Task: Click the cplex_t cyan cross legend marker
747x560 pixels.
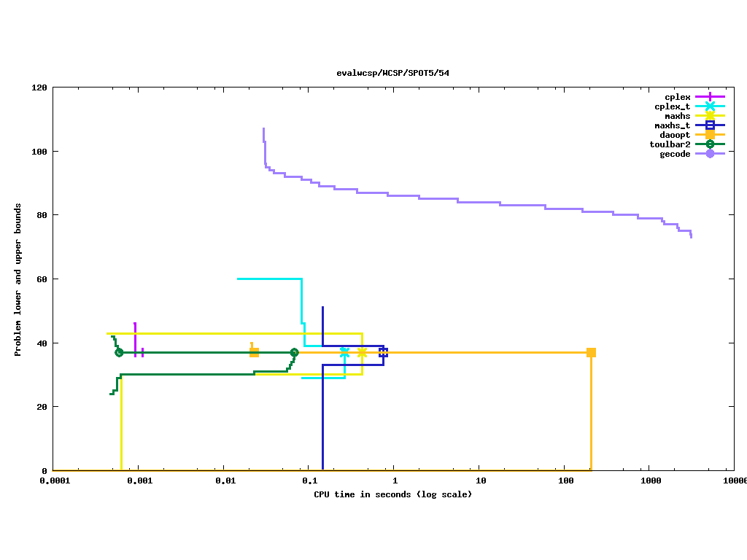Action: (x=710, y=106)
